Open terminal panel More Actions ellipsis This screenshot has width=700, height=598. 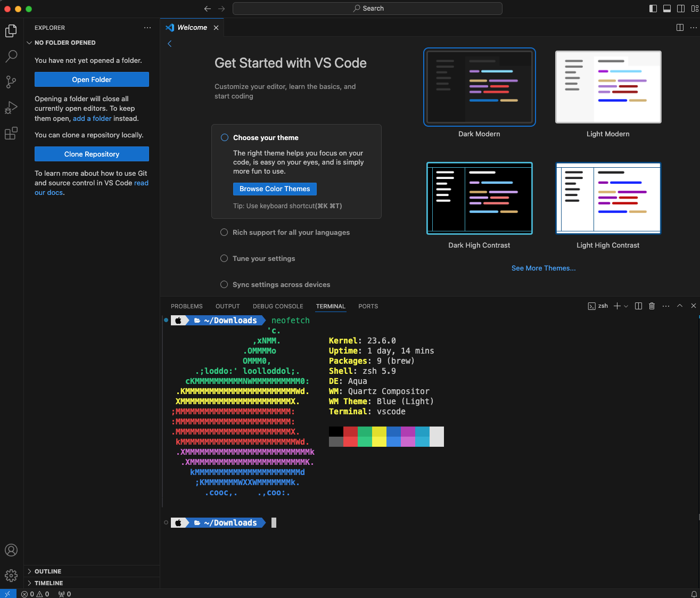pyautogui.click(x=666, y=306)
